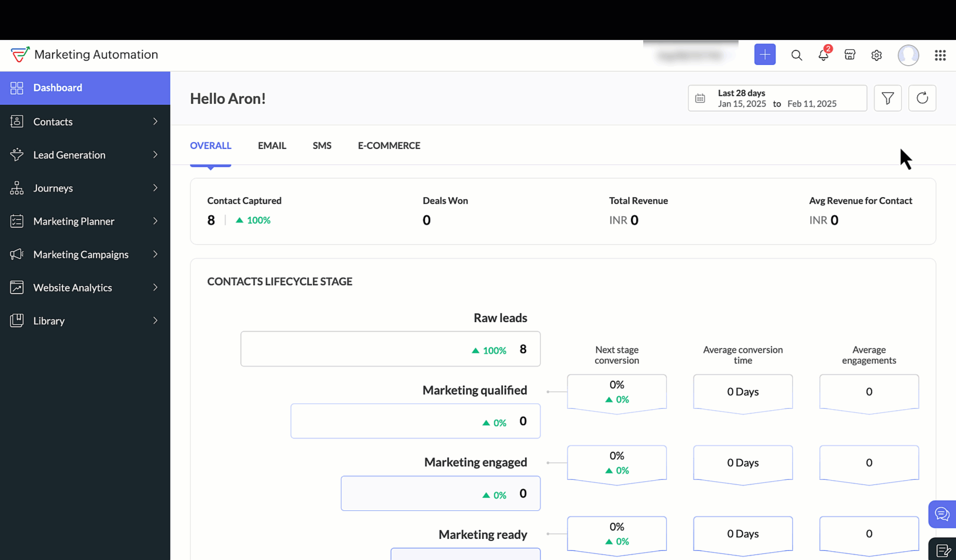Open Journeys in the sidebar
Image resolution: width=956 pixels, height=560 pixels.
tap(85, 188)
